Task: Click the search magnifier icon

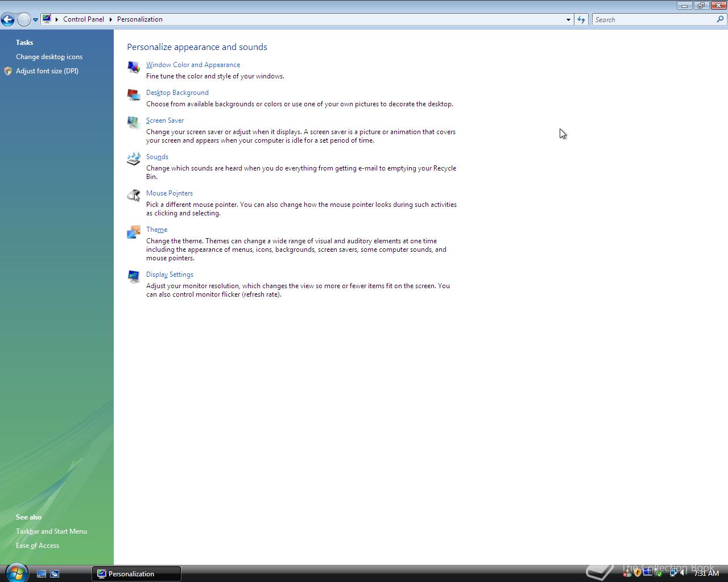Action: (x=721, y=19)
